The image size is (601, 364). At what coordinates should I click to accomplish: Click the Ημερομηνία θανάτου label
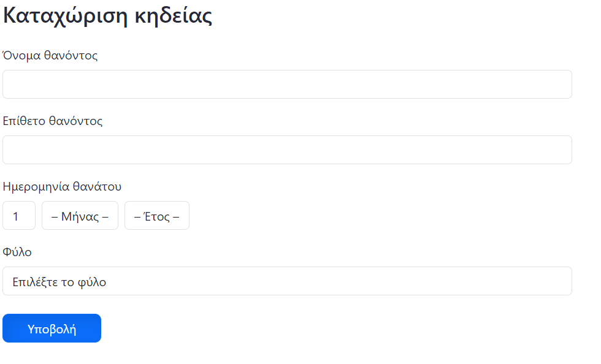point(62,186)
